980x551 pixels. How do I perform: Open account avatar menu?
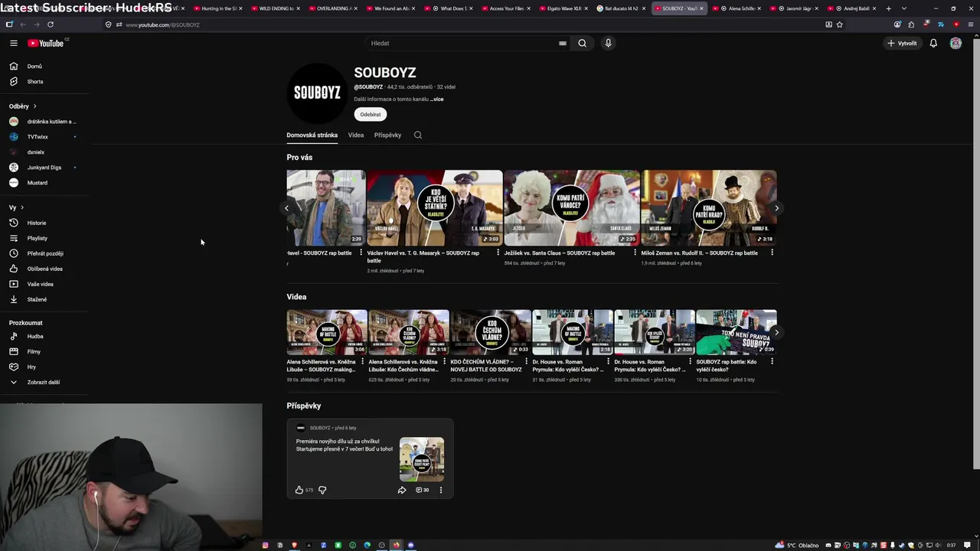[955, 43]
